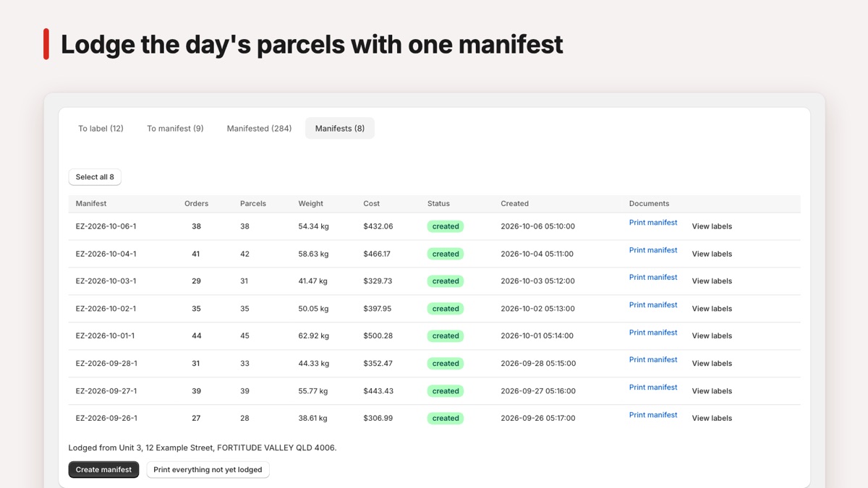868x488 pixels.
Task: Click the Cost column header
Action: pyautogui.click(x=371, y=204)
